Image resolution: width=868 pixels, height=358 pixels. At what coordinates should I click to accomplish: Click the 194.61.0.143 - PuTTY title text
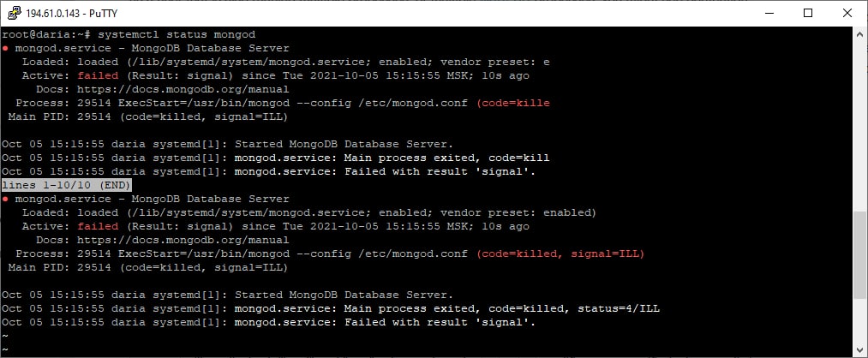coord(71,14)
